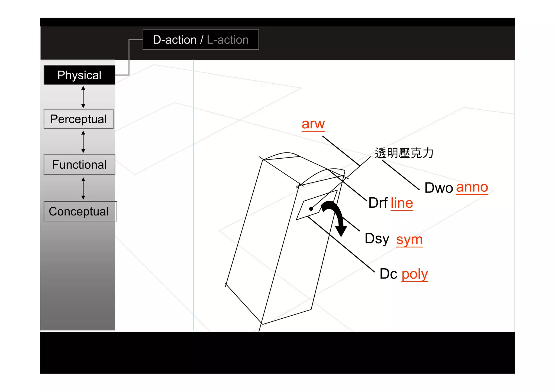Viewport: 555px width, 392px height.
Task: Click double arrow between Perceptual and Functional
Action: pyautogui.click(x=83, y=142)
